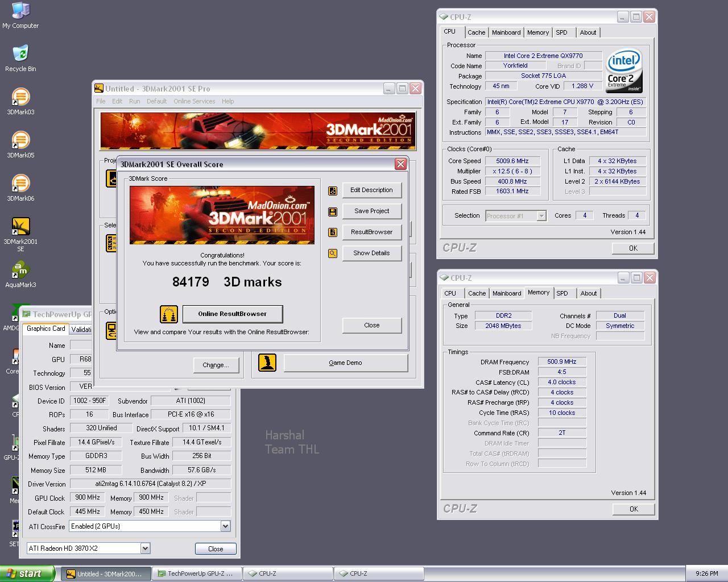Launch 3DMark2001 SE desktop shortcut

point(20,235)
